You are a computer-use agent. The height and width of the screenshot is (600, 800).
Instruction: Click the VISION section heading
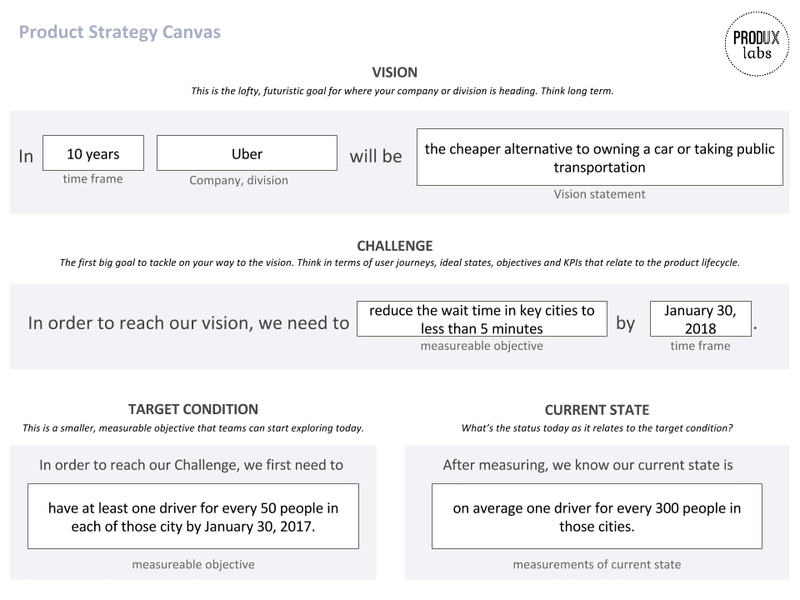pyautogui.click(x=394, y=72)
